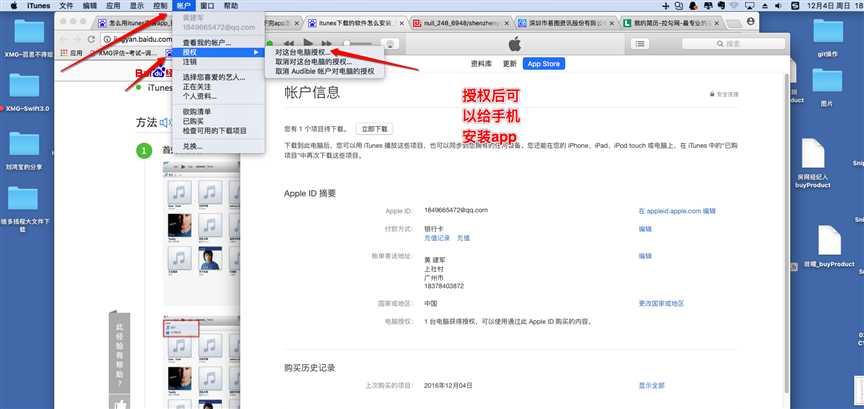Click the QQ penguin icon in menu bar
The width and height of the screenshot is (864, 409).
(x=693, y=6)
